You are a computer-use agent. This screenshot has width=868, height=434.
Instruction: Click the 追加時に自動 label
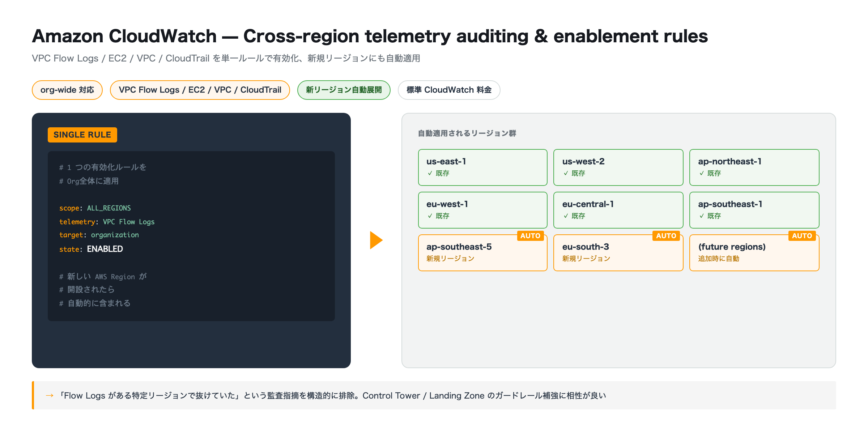point(719,259)
